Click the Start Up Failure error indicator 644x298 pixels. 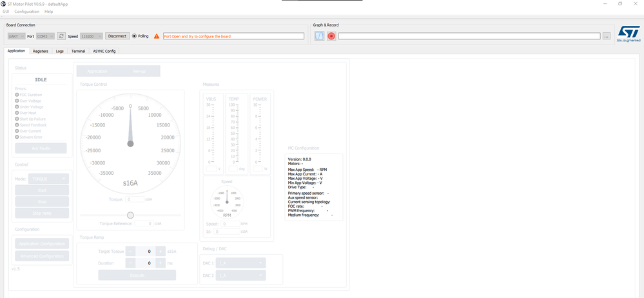17,119
